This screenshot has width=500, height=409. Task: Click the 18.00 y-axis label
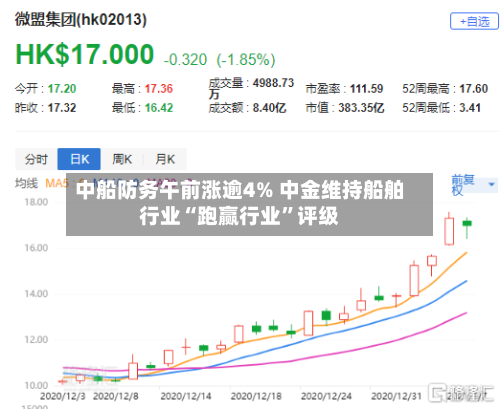[36, 202]
